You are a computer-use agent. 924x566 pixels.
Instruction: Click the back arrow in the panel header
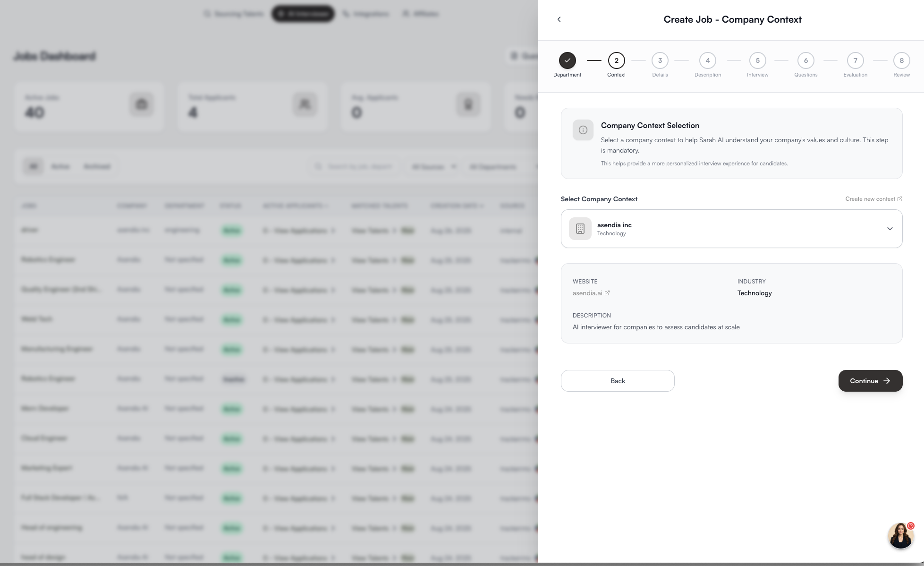[559, 19]
